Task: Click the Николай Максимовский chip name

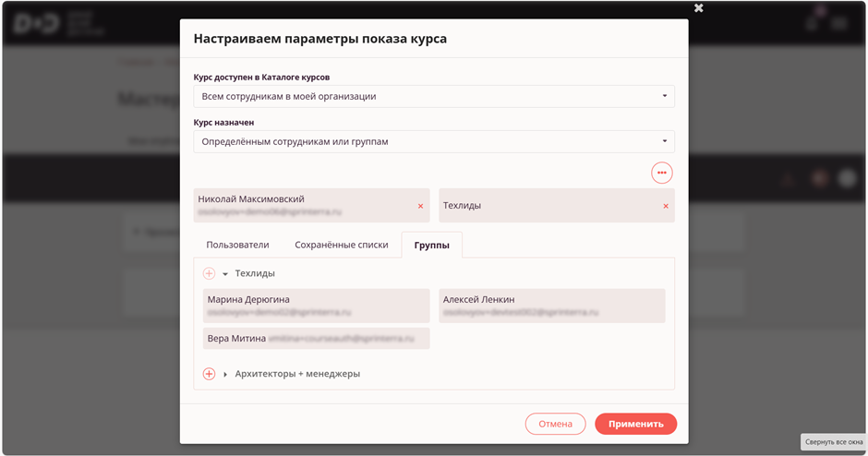Action: [251, 198]
